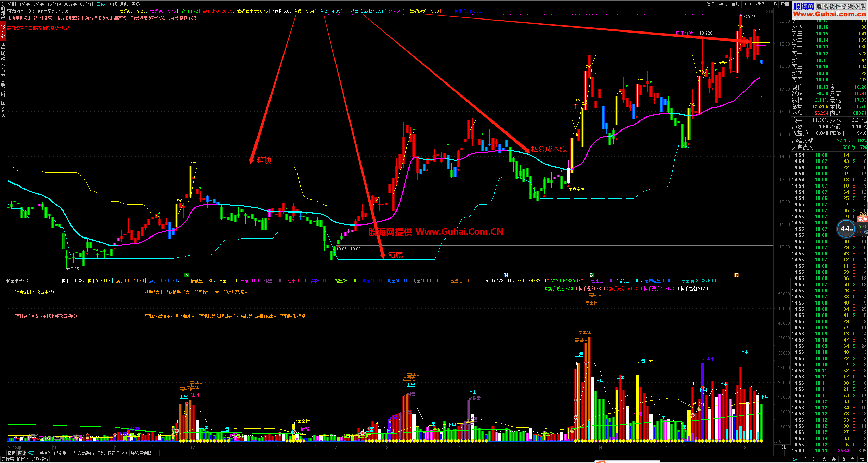The height and width of the screenshot is (463, 868).
Task: Reset chart zoom with 0 button
Action: (787, 453)
